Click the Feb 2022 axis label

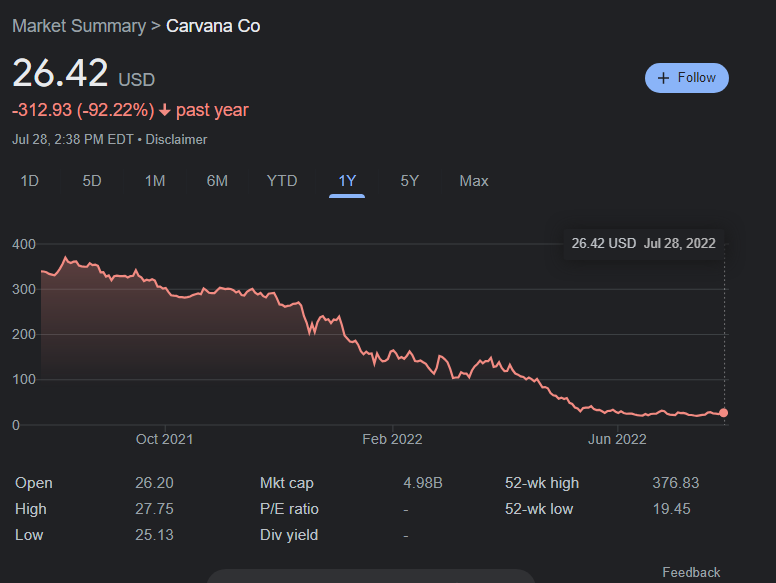pyautogui.click(x=392, y=439)
